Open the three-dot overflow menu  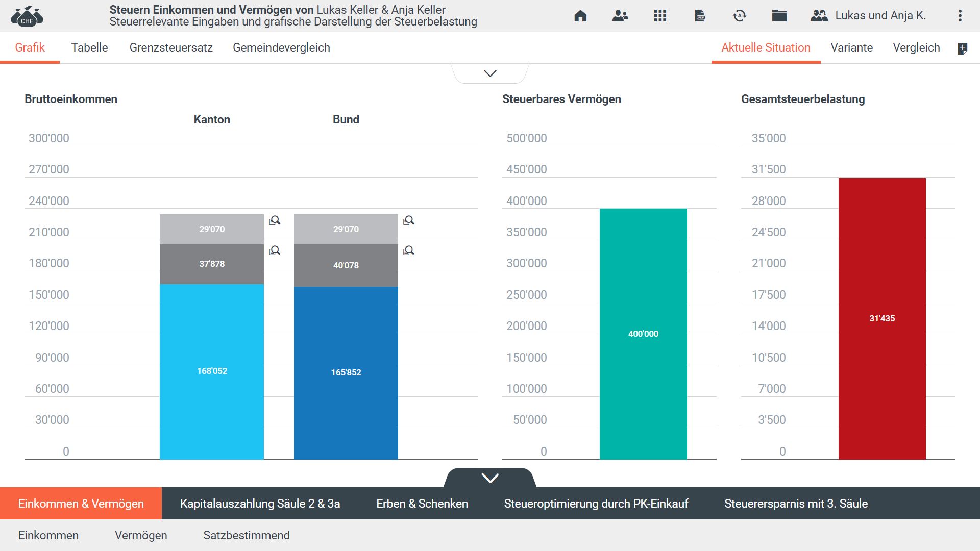[x=960, y=16]
